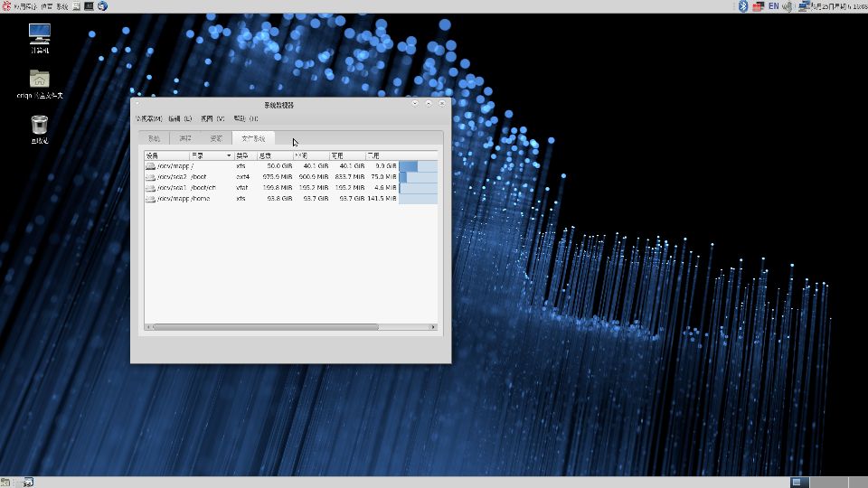This screenshot has width=868, height=488.
Task: Click the 4.6 MiB used value
Action: click(385, 188)
